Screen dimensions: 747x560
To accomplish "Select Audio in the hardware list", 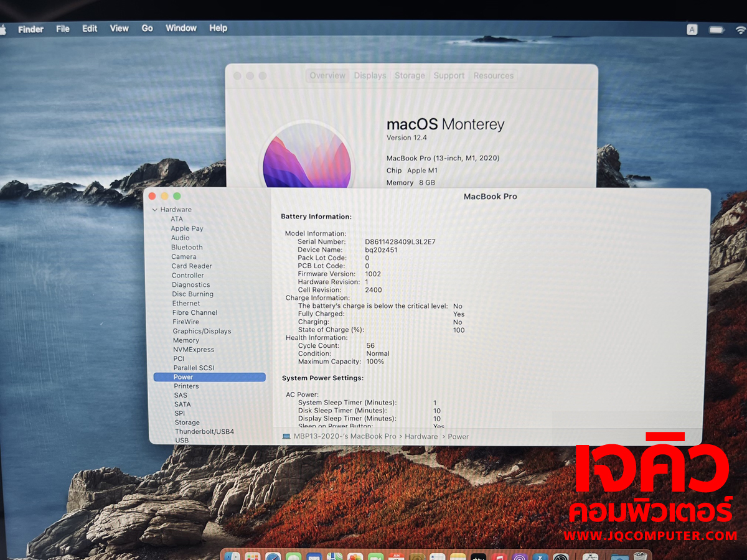I will [x=181, y=238].
